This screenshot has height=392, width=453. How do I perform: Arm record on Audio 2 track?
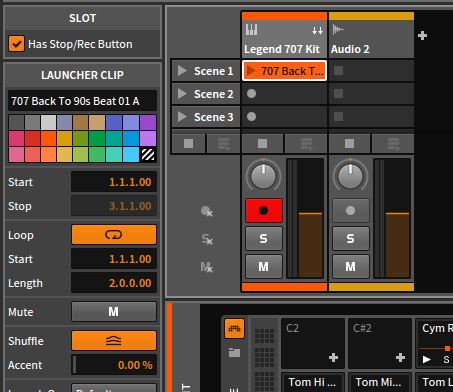(x=351, y=210)
